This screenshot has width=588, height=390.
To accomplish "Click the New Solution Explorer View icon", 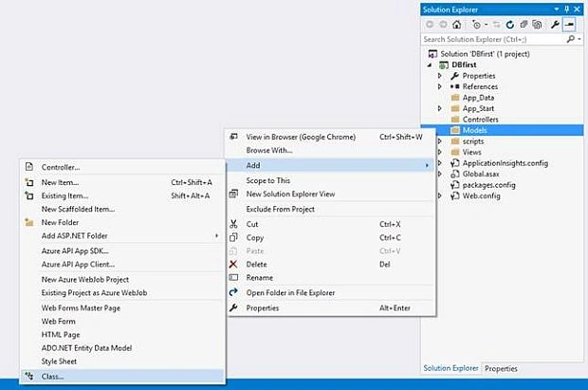I will coord(233,195).
